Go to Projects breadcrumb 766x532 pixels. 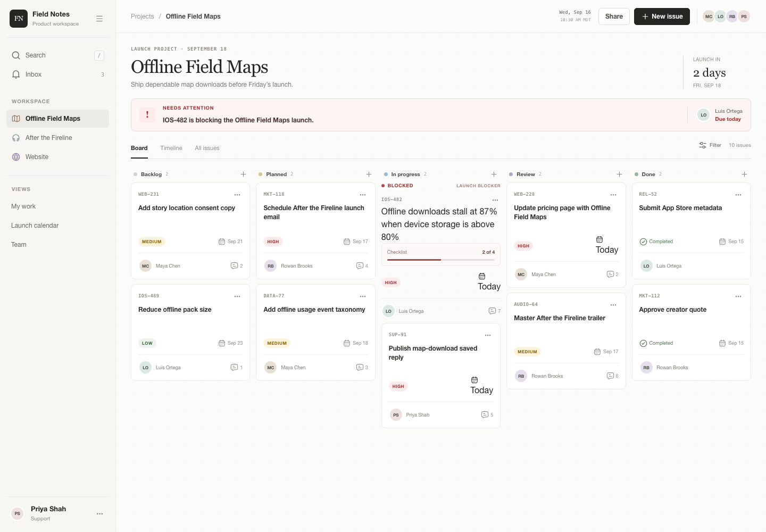143,16
